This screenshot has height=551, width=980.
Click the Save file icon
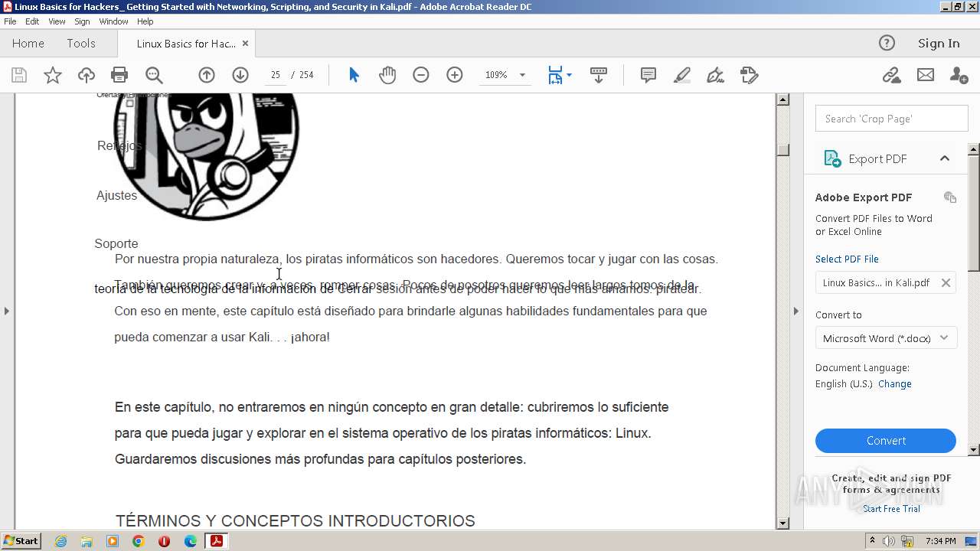point(19,75)
